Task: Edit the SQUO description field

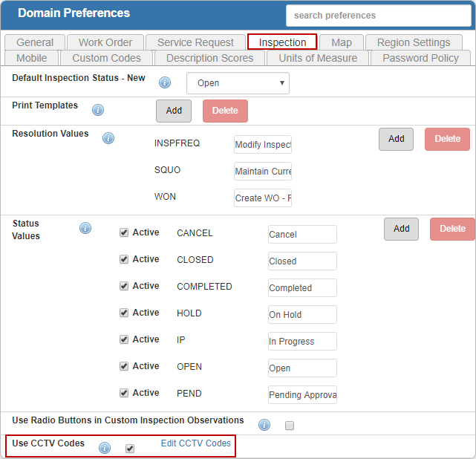Action: 263,172
